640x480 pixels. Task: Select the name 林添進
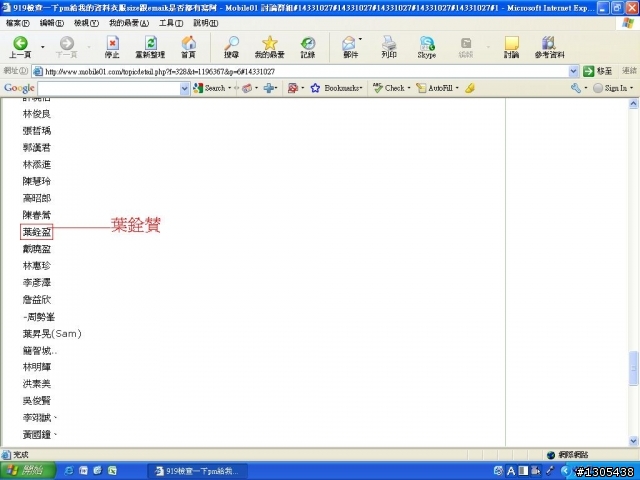[x=37, y=164]
